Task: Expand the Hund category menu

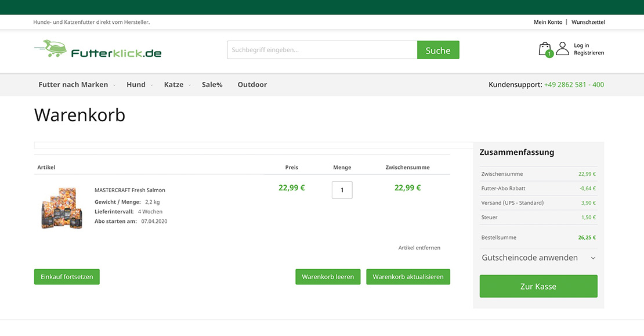Action: coord(136,85)
